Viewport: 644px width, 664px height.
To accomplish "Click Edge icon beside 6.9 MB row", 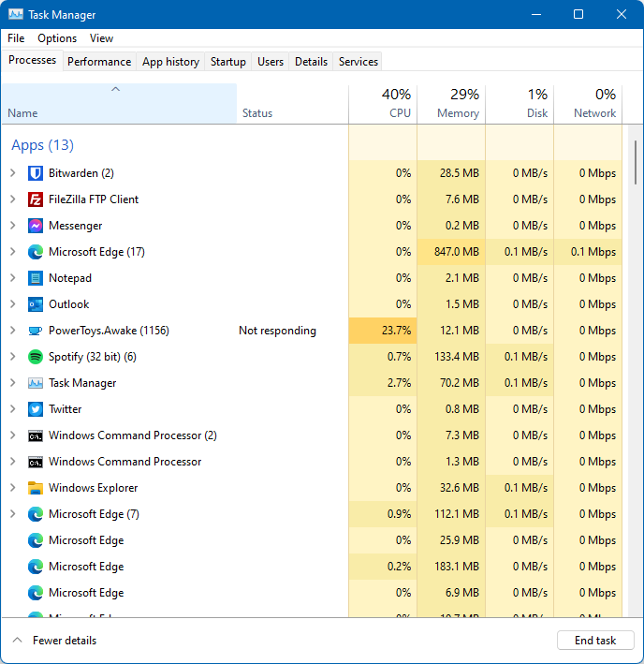I will [36, 593].
